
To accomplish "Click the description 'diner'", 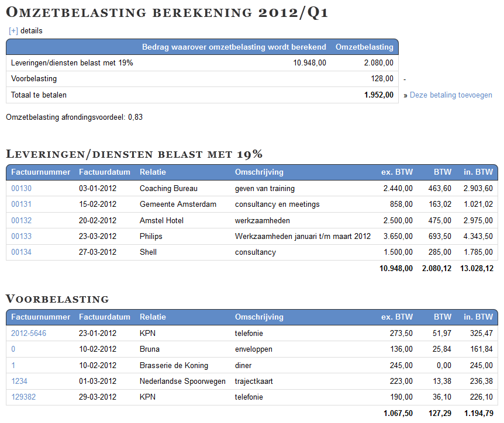I will coord(243,366).
